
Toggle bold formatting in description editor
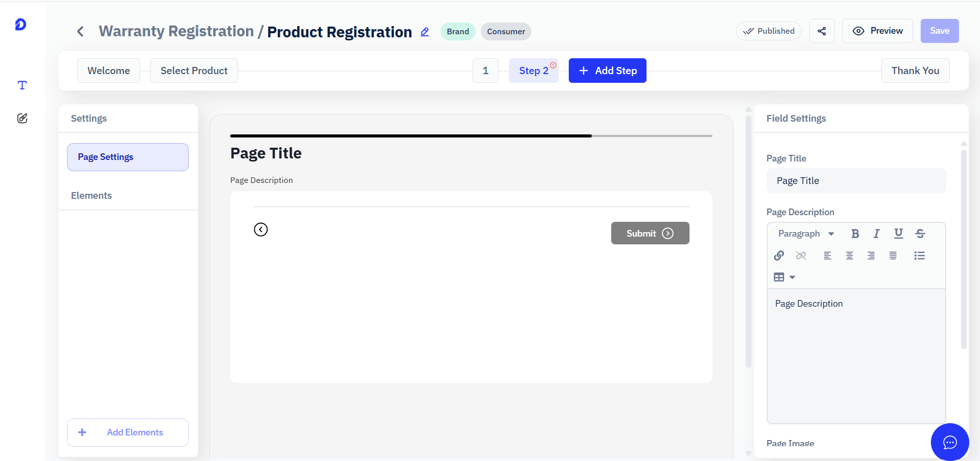(x=855, y=234)
